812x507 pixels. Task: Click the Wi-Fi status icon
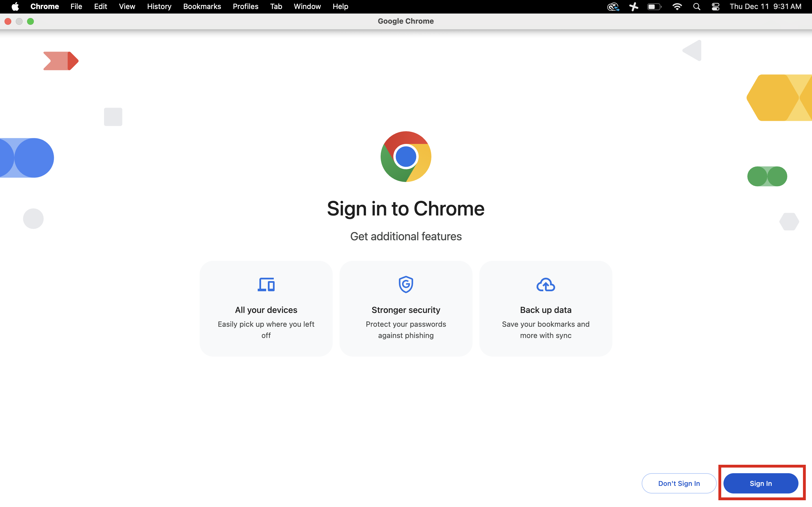click(x=677, y=6)
